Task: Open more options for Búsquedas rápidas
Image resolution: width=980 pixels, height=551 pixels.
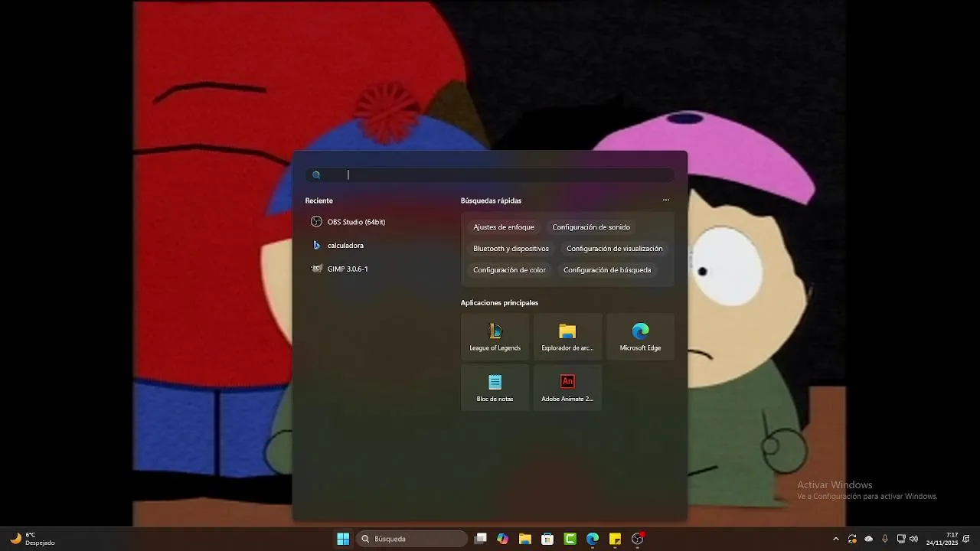Action: click(666, 201)
